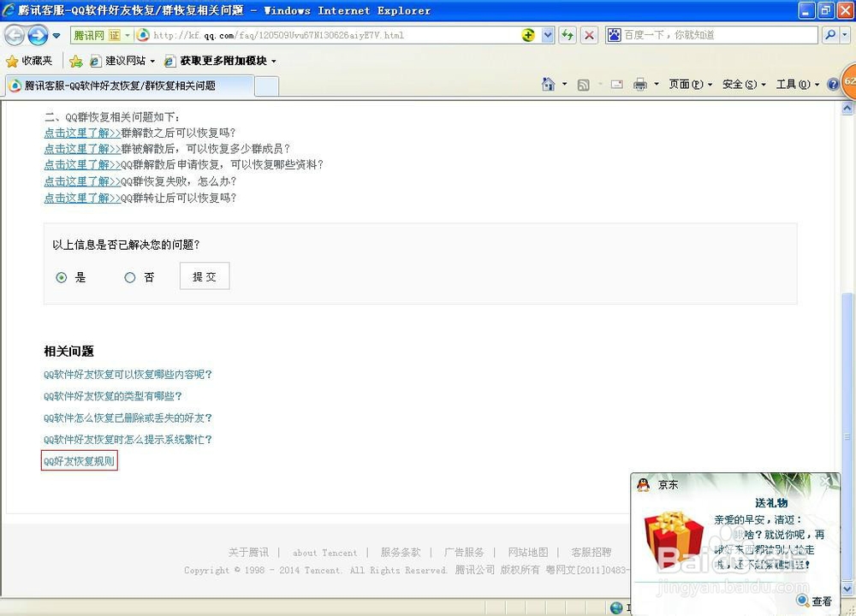Screen dimensions: 856x616
Task: Open QQ软件好友恢复的类型有哪些 link
Action: pyautogui.click(x=112, y=396)
